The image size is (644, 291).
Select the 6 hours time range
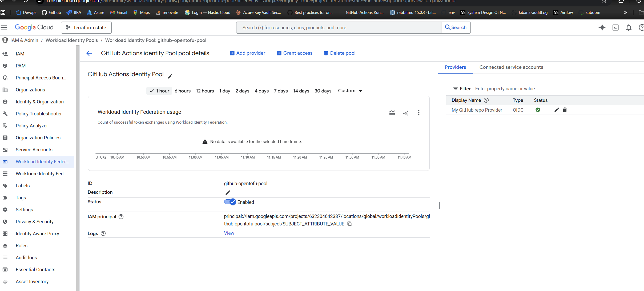183,91
